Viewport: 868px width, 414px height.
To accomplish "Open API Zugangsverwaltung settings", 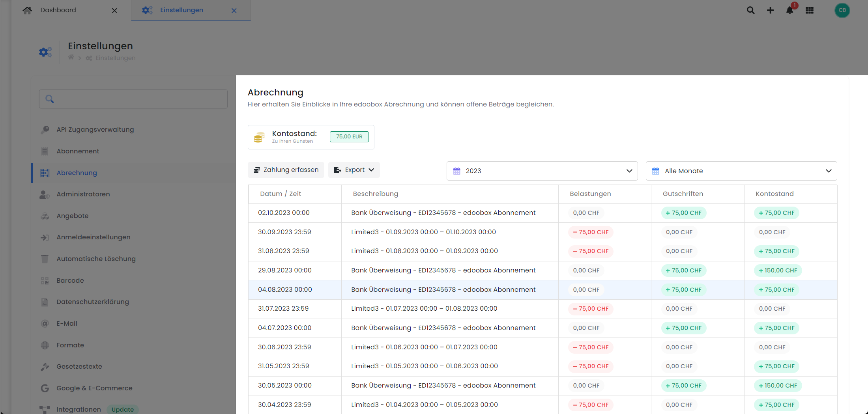I will tap(95, 129).
